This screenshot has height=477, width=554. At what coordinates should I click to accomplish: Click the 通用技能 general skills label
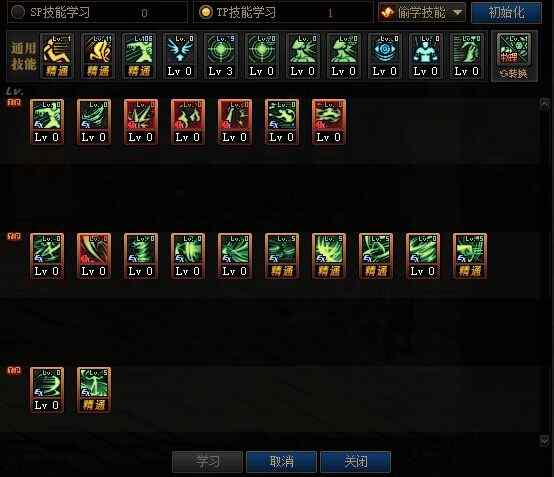pos(23,56)
